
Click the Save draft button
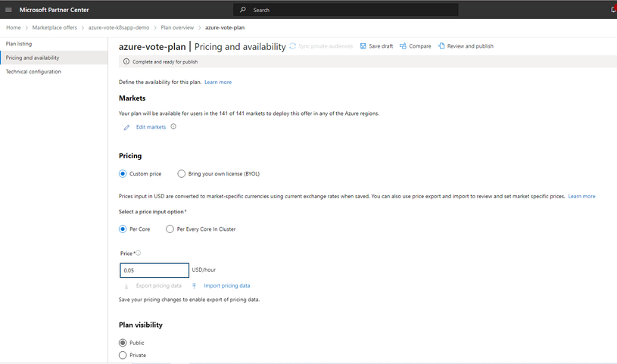click(x=376, y=46)
